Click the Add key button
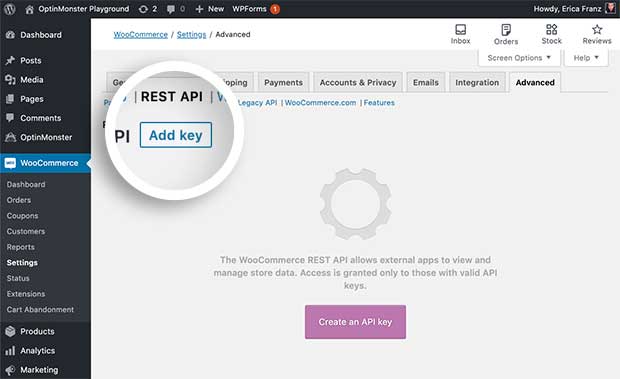Viewport: 620px width, 379px height. (176, 135)
